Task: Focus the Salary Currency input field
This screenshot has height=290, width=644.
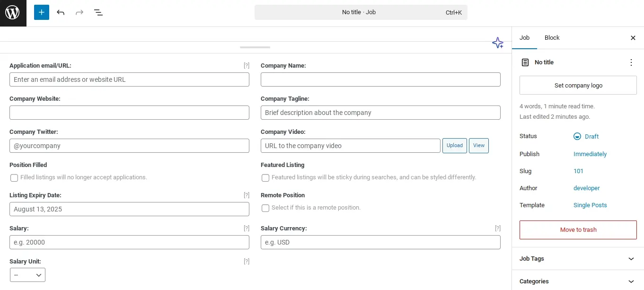Action: click(x=380, y=242)
